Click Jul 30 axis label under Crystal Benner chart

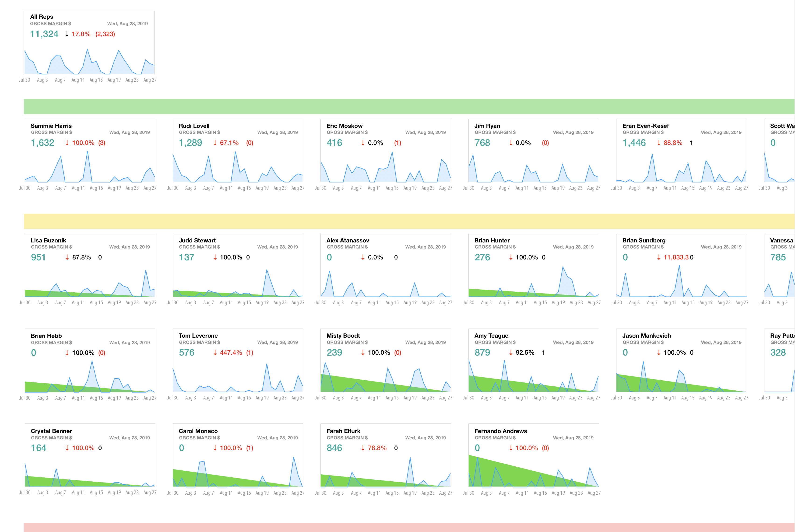pos(25,493)
